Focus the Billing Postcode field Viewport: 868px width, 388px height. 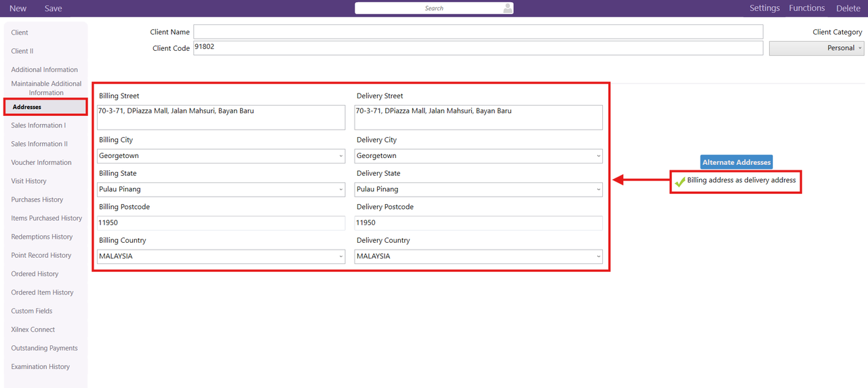coord(221,223)
